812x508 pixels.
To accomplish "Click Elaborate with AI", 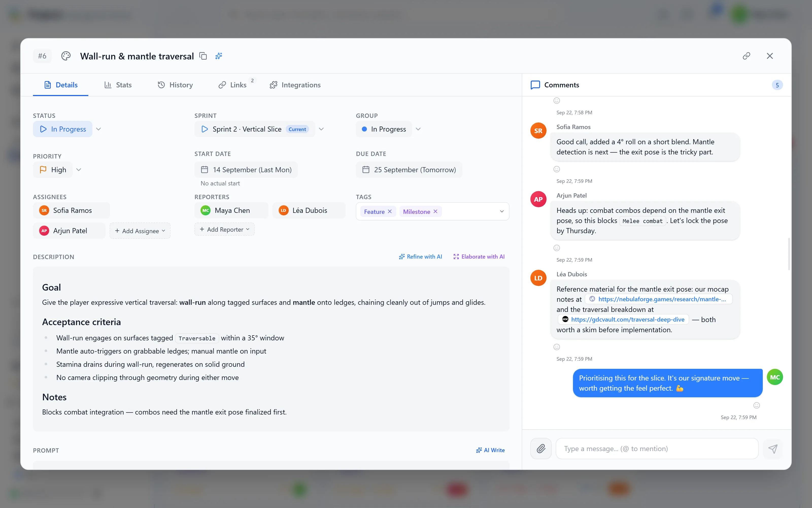I will [x=479, y=256].
